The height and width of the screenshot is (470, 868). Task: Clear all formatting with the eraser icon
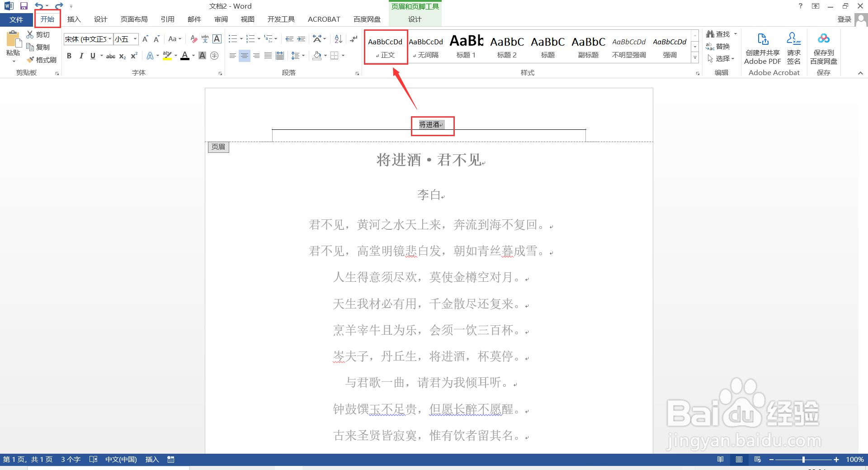(x=193, y=39)
